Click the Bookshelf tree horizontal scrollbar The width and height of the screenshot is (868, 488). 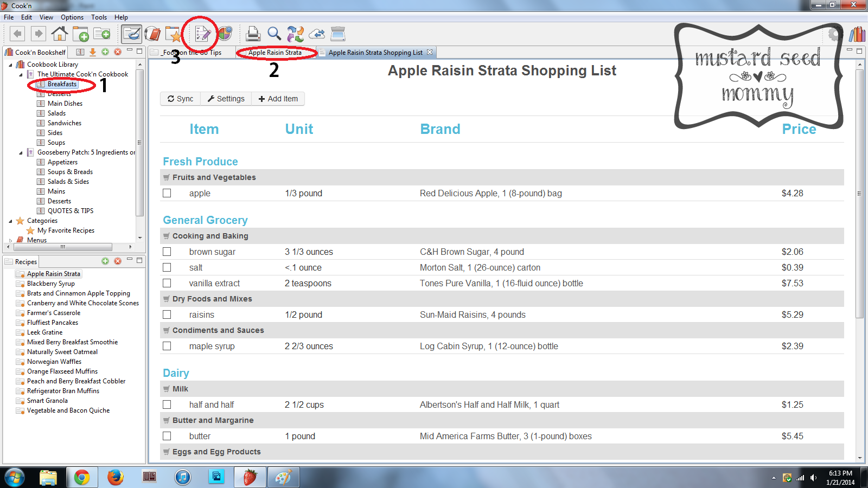(63, 247)
